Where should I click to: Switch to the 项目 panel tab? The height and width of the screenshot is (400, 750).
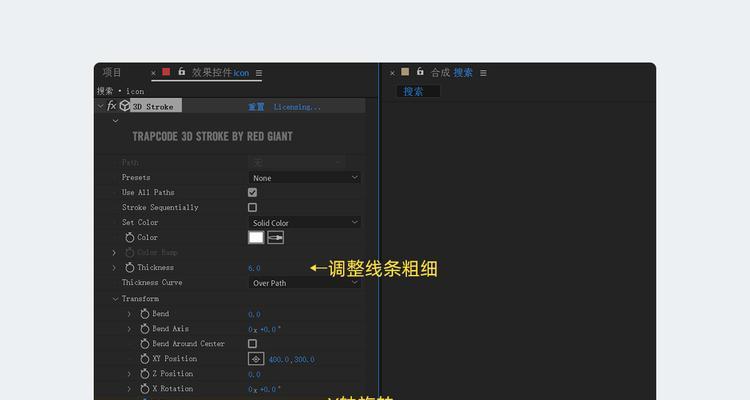point(111,72)
